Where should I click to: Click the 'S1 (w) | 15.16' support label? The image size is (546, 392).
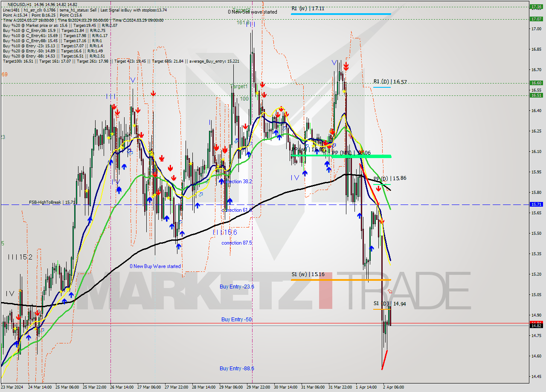[308, 274]
